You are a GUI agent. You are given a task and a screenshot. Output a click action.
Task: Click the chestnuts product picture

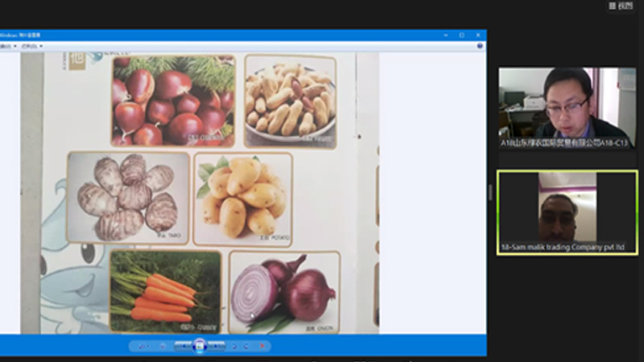[x=173, y=101]
